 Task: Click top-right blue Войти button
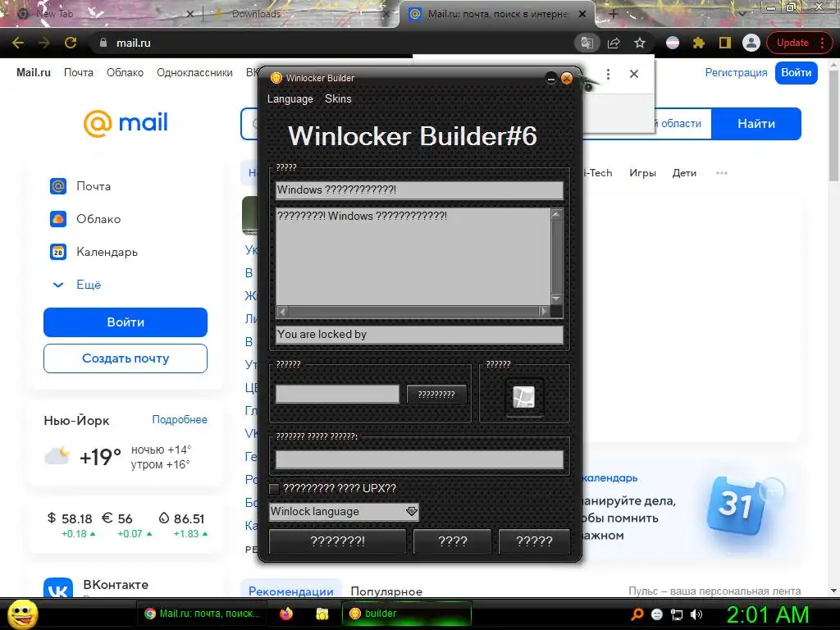796,73
